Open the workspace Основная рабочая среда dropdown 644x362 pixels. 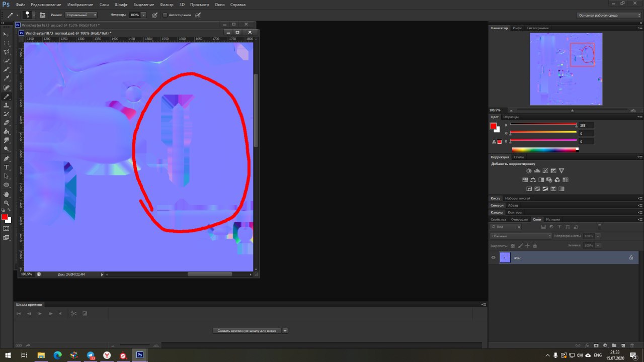click(609, 15)
